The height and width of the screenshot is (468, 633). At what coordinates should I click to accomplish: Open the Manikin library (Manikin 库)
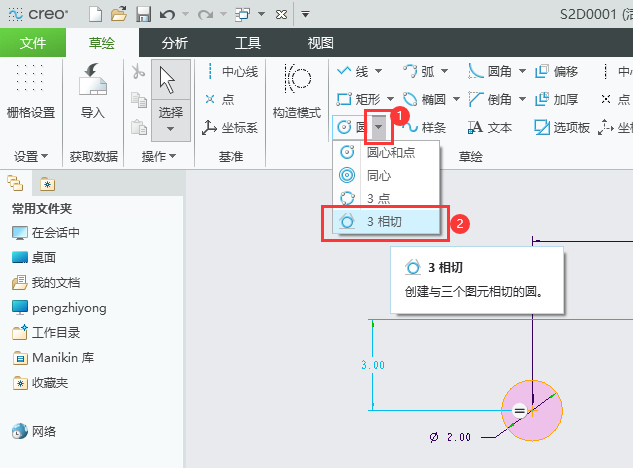click(x=53, y=358)
